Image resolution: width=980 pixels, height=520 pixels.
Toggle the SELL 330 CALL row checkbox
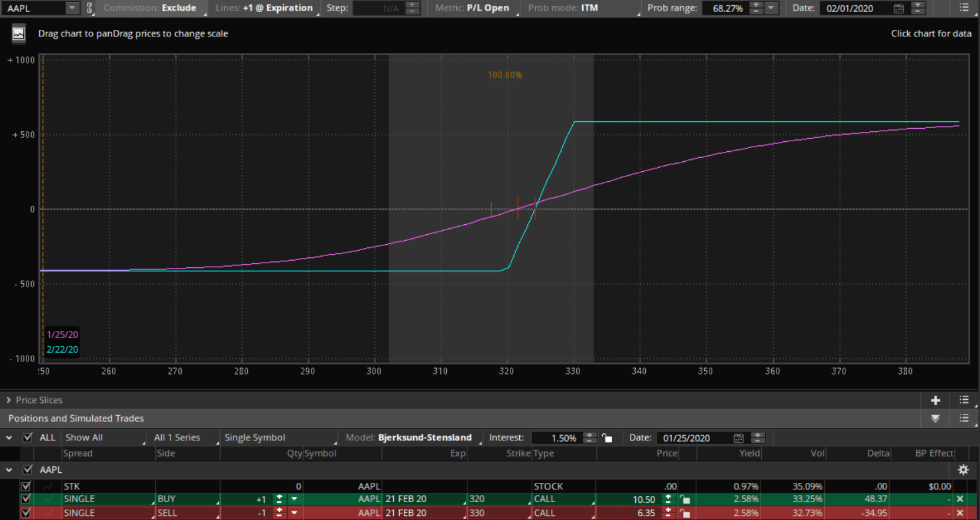point(27,513)
